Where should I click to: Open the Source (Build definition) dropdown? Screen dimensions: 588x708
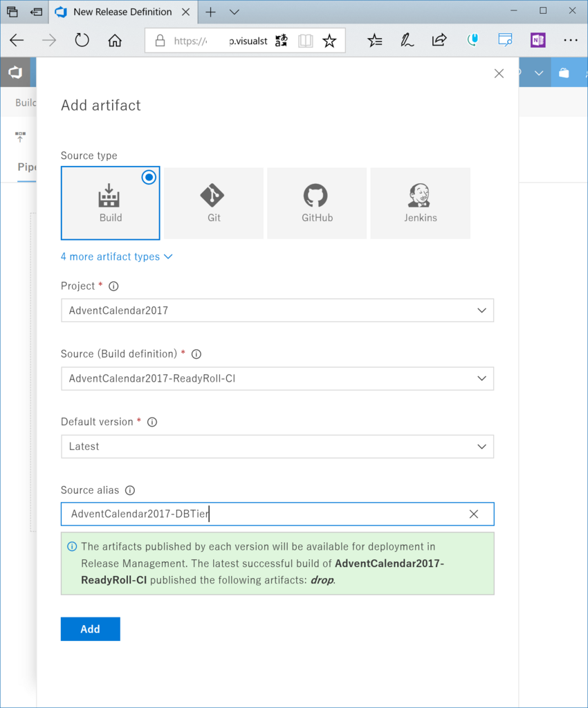277,378
